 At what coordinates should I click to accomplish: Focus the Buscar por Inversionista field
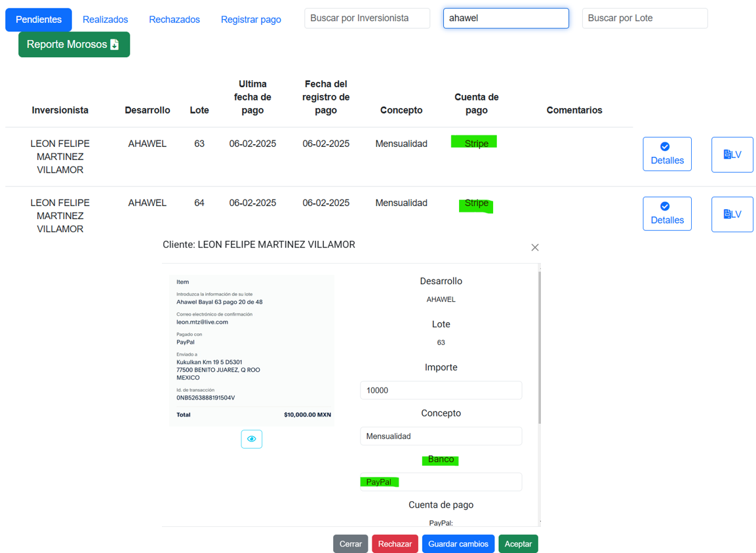[x=367, y=18]
